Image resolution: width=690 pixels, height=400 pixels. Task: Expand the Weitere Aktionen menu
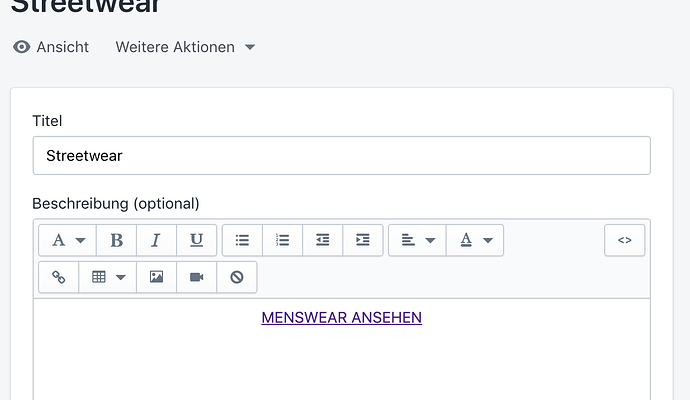tap(185, 47)
